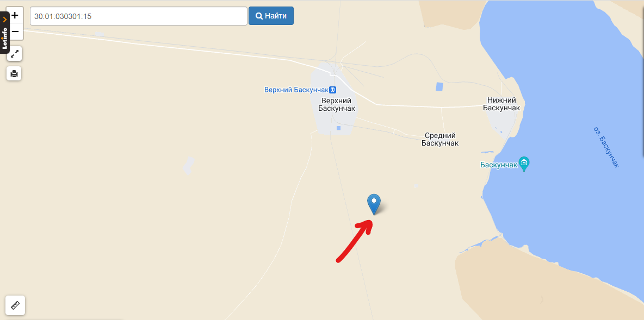Click the blue location pin marker

coord(374,204)
